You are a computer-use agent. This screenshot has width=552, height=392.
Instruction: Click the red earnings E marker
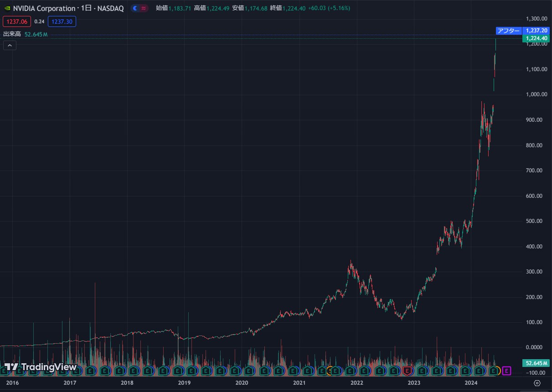(407, 371)
